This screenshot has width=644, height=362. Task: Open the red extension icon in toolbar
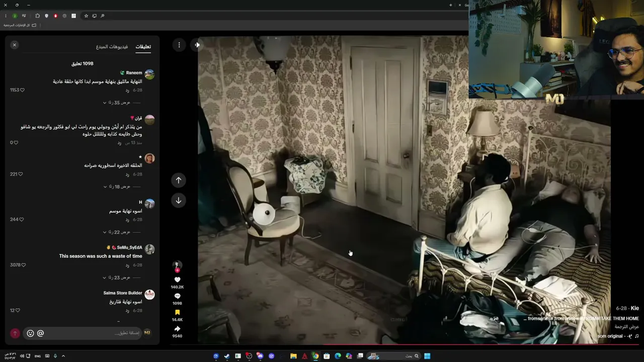(x=55, y=16)
